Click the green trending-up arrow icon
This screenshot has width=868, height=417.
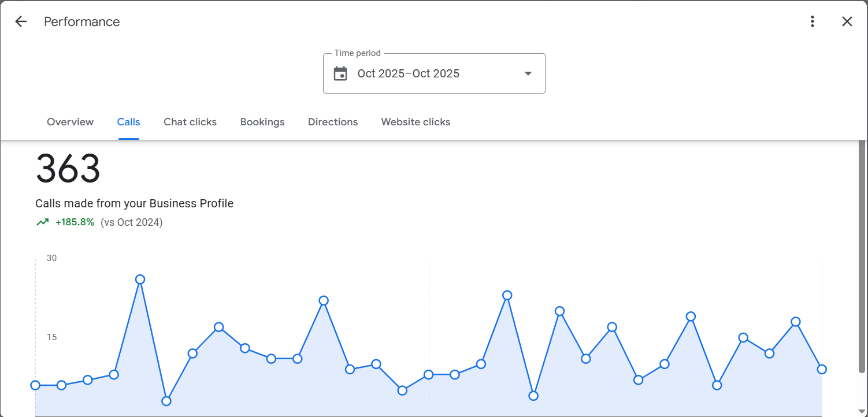click(43, 222)
